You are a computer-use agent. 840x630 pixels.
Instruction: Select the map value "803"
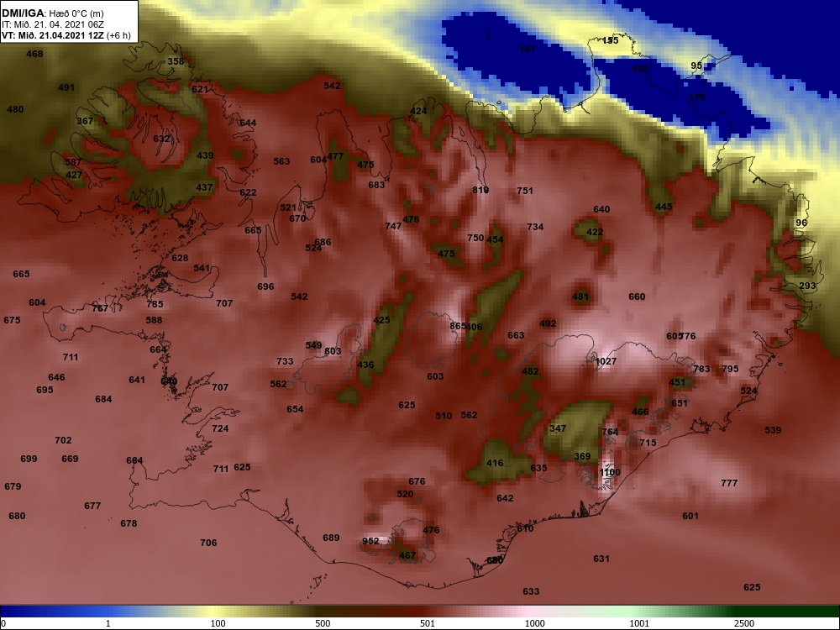click(333, 351)
